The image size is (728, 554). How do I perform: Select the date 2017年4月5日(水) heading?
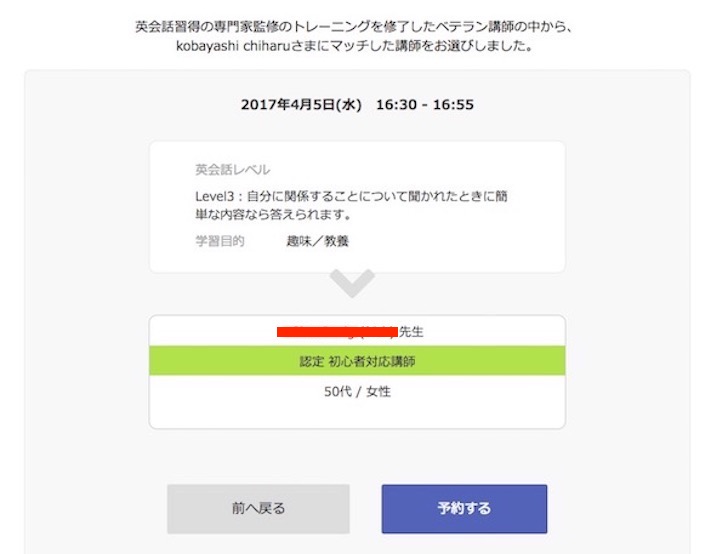(301, 104)
